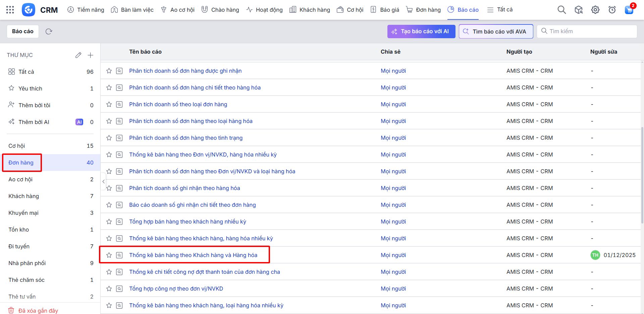
Task: Go to the 'Cơ hội' navigation tab
Action: (x=350, y=10)
